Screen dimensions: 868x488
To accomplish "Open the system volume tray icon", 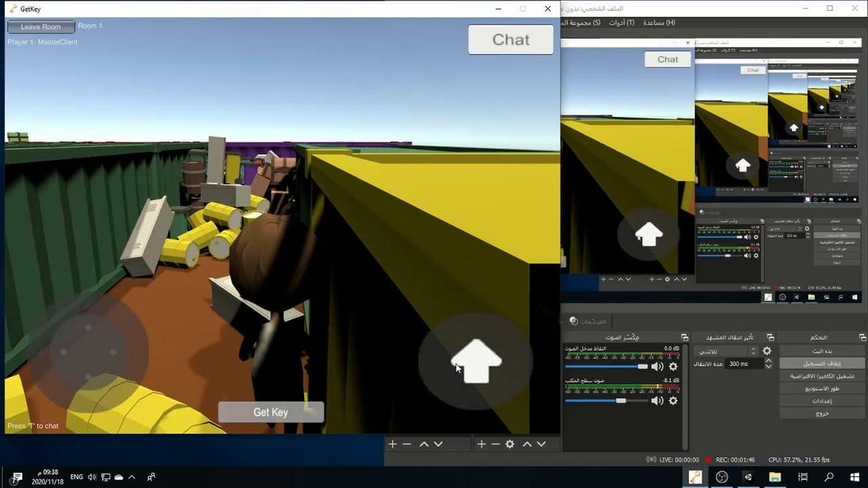I will pyautogui.click(x=92, y=477).
